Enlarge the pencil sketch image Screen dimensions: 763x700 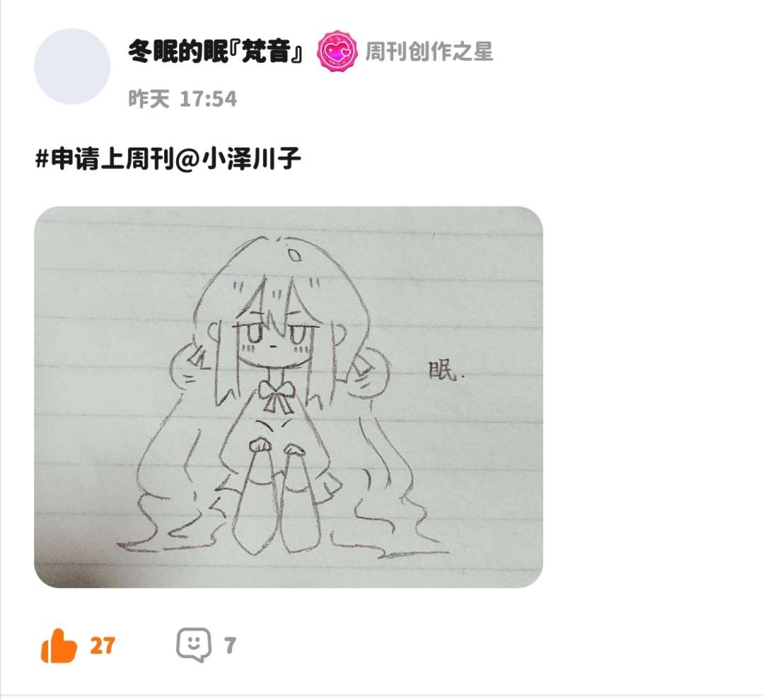(288, 397)
